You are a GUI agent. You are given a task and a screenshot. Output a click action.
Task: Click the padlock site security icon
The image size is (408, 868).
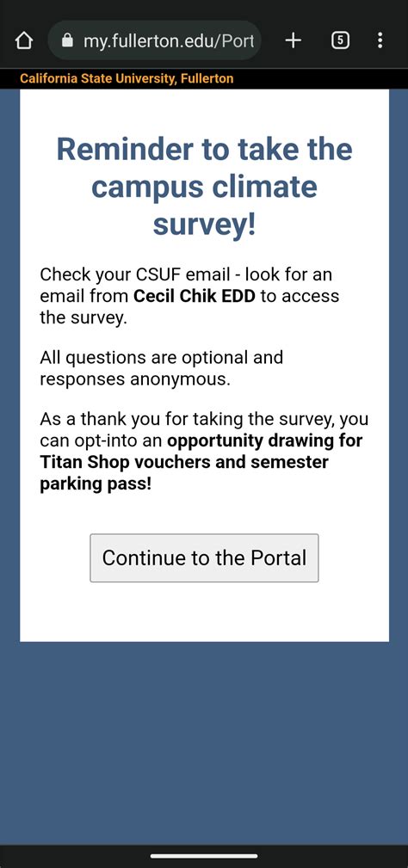pos(67,40)
